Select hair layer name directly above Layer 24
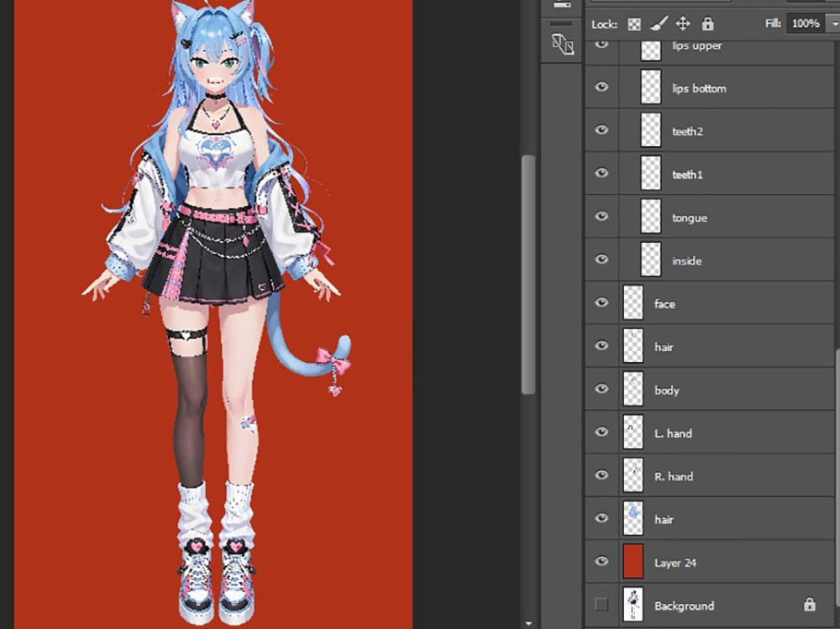Viewport: 840px width, 629px height. pyautogui.click(x=664, y=520)
